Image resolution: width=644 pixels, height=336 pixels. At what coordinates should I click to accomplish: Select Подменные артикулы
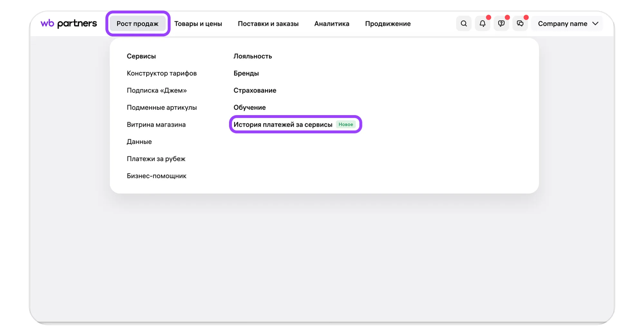pyautogui.click(x=161, y=107)
